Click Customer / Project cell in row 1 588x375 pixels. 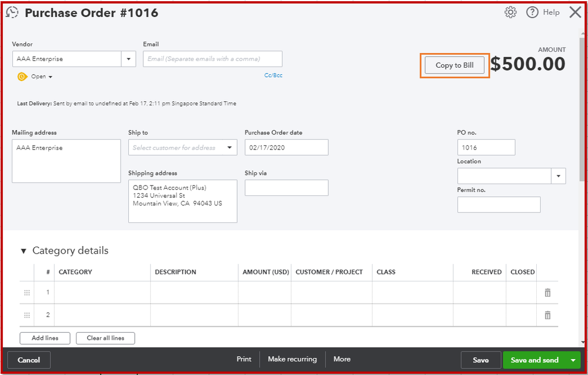[x=331, y=293]
